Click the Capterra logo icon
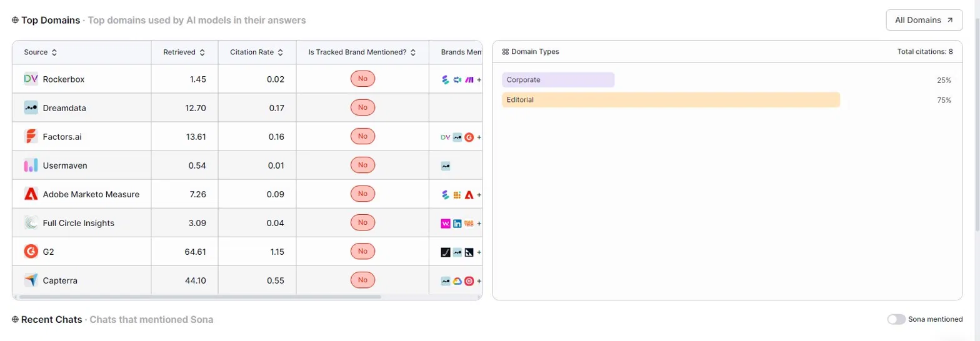Screen dimensions: 980x341 31,280
